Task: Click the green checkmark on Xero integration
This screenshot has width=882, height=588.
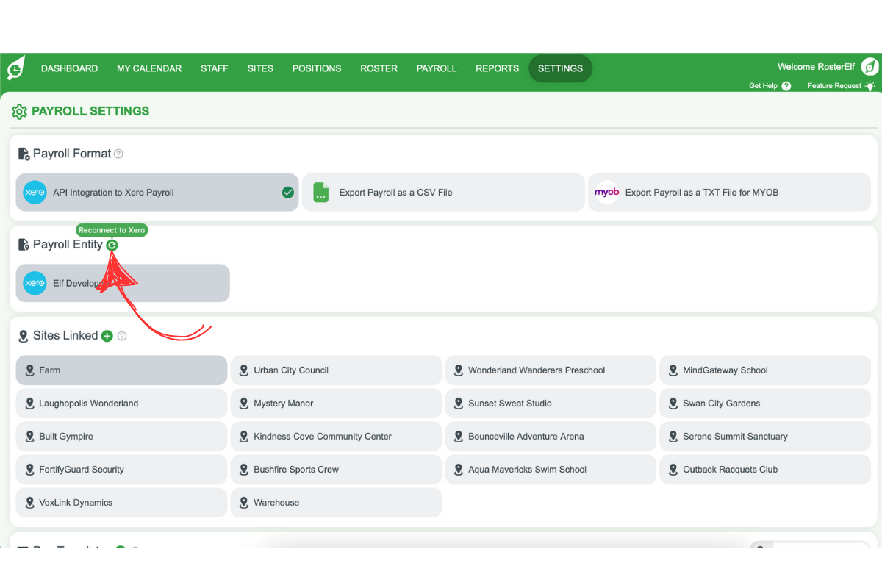Action: tap(287, 192)
